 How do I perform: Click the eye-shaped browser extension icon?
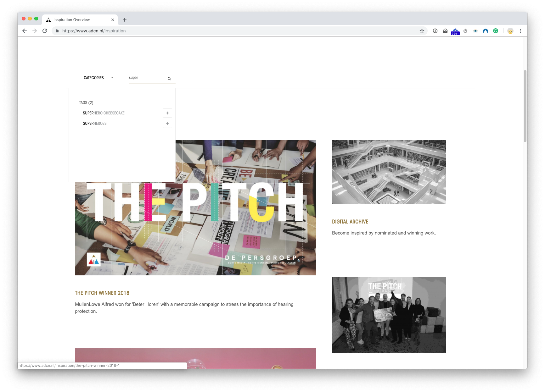click(x=475, y=31)
